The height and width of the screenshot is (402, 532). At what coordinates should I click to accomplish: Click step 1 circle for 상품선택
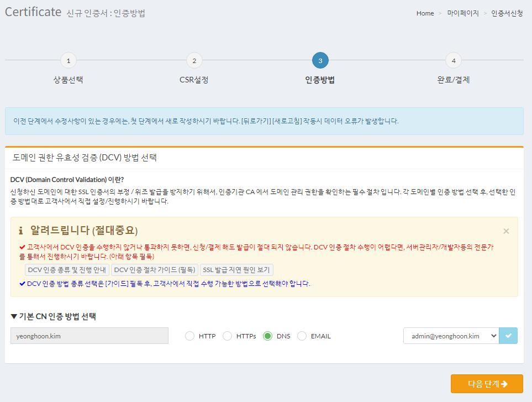[x=68, y=60]
